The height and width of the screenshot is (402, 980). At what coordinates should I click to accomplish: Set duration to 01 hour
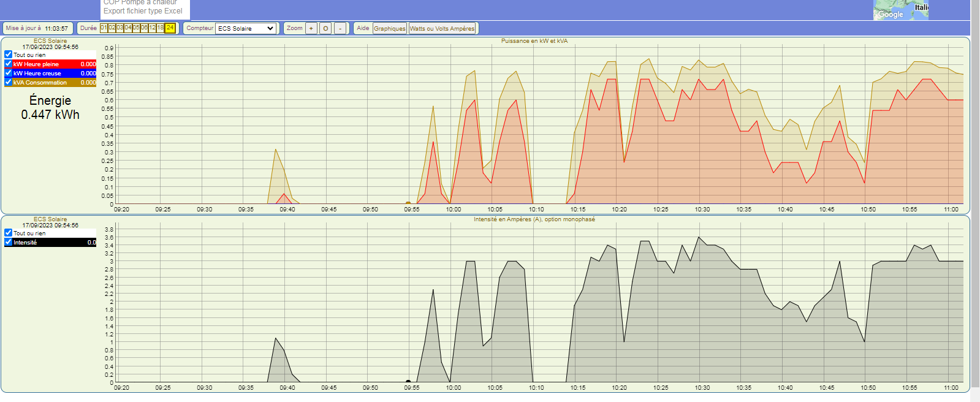(104, 28)
